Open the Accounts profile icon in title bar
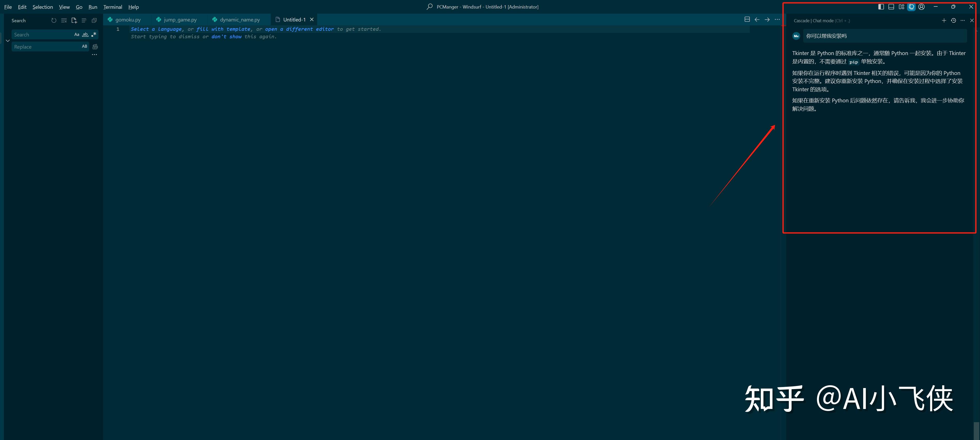 point(921,7)
